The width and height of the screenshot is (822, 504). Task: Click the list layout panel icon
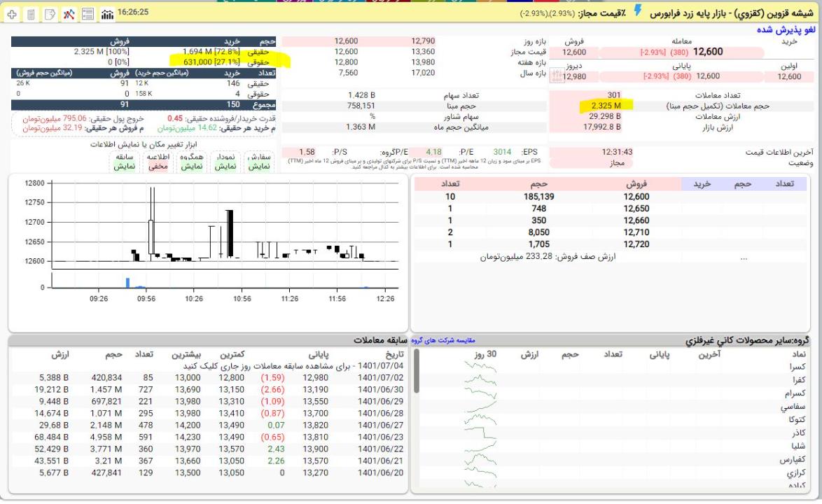[x=88, y=14]
